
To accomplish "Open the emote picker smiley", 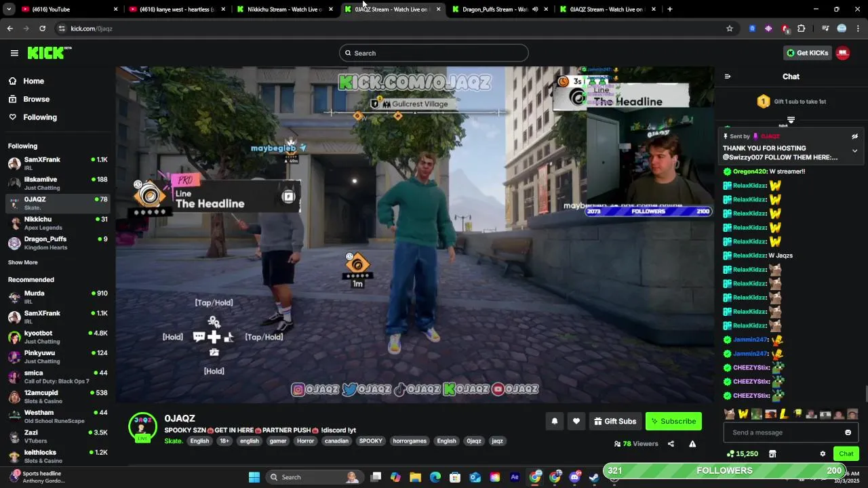I will [848, 432].
